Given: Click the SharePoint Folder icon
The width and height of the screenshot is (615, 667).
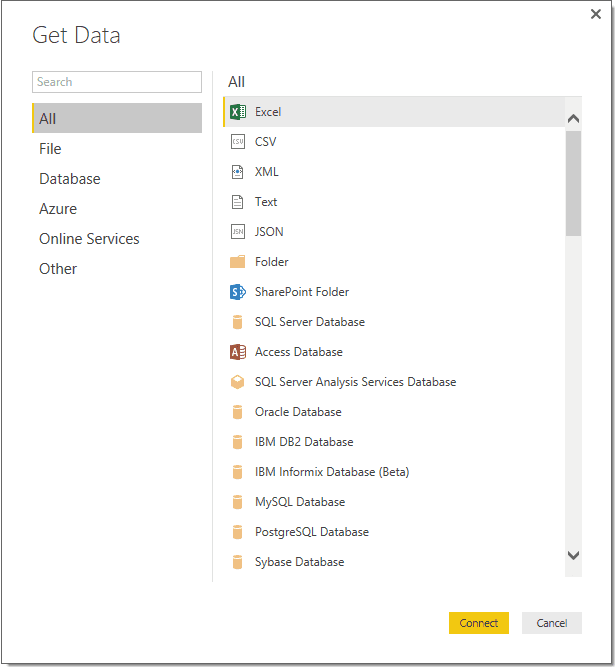Looking at the screenshot, I should click(238, 292).
